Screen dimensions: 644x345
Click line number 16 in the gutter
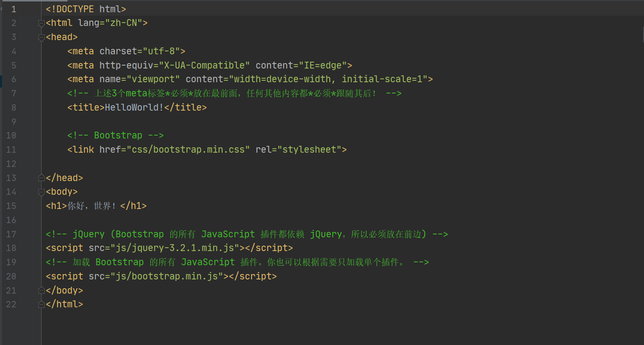11,220
